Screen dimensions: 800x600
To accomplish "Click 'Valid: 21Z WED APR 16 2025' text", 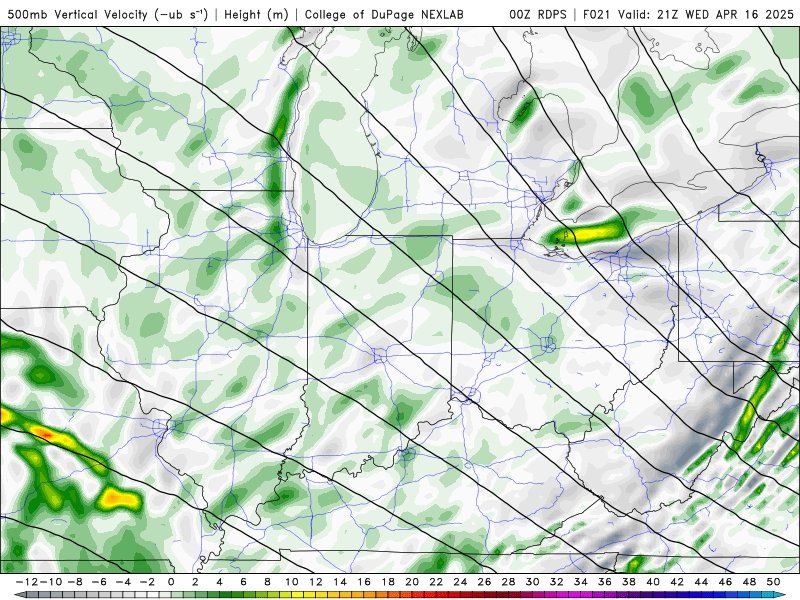I will point(706,14).
